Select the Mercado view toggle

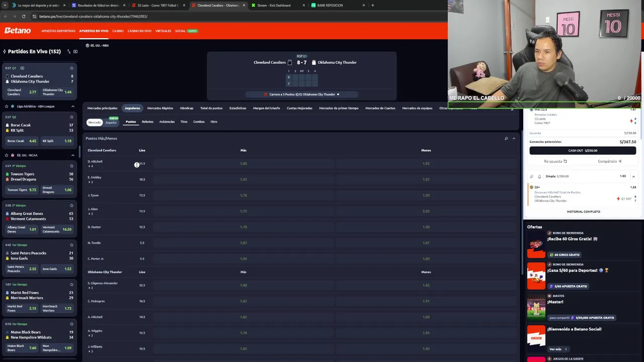tap(95, 122)
